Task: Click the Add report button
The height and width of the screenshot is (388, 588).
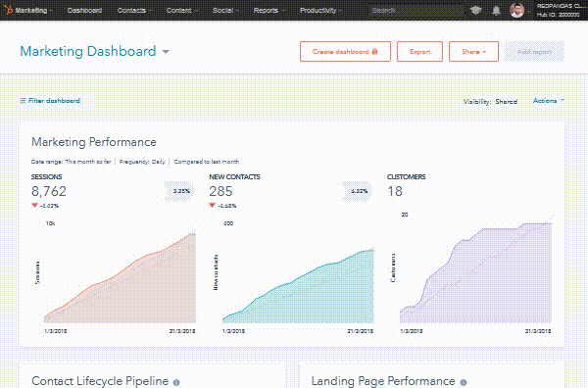Action: (x=534, y=51)
